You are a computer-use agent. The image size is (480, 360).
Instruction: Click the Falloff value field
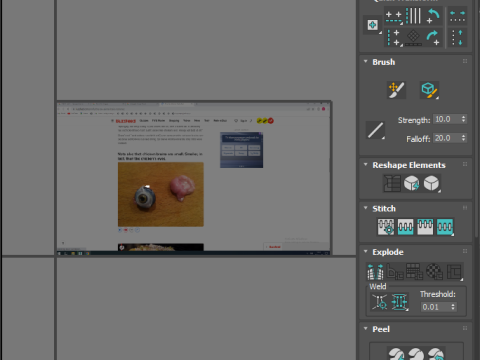(x=446, y=138)
